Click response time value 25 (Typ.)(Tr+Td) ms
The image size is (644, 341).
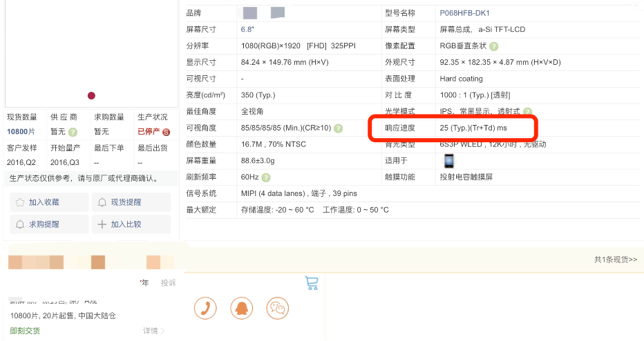473,128
